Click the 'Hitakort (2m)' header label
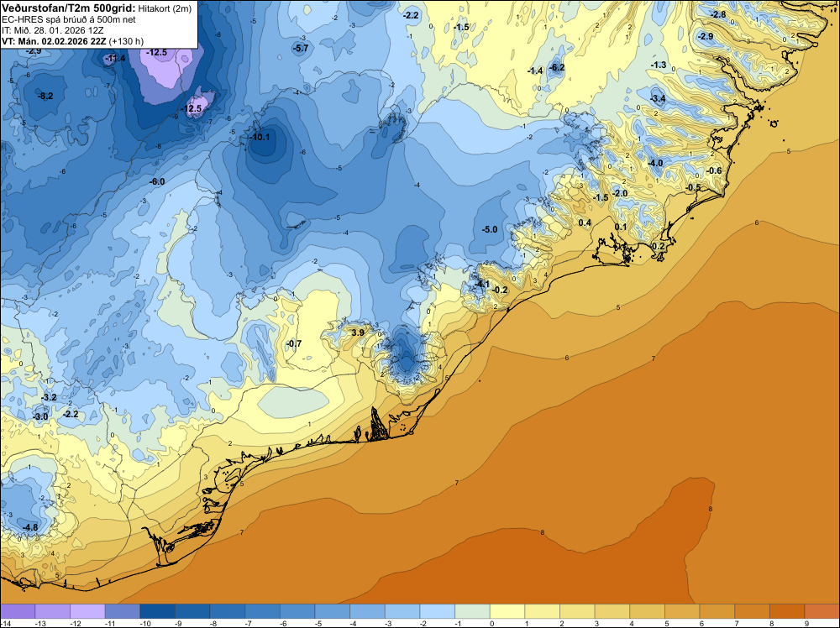840x628 pixels. tap(165, 8)
